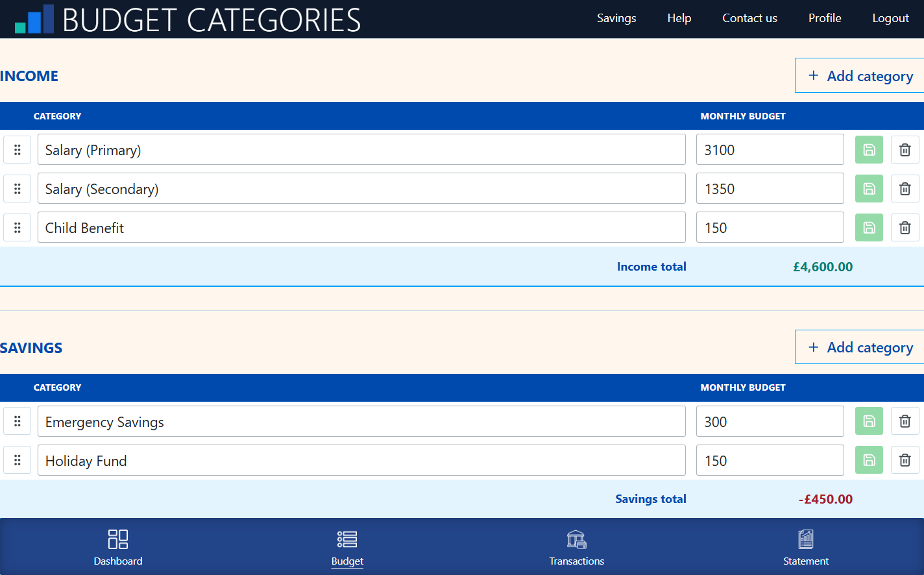Screen dimensions: 924x575
Task: Save the Child Benefit row
Action: pos(869,228)
